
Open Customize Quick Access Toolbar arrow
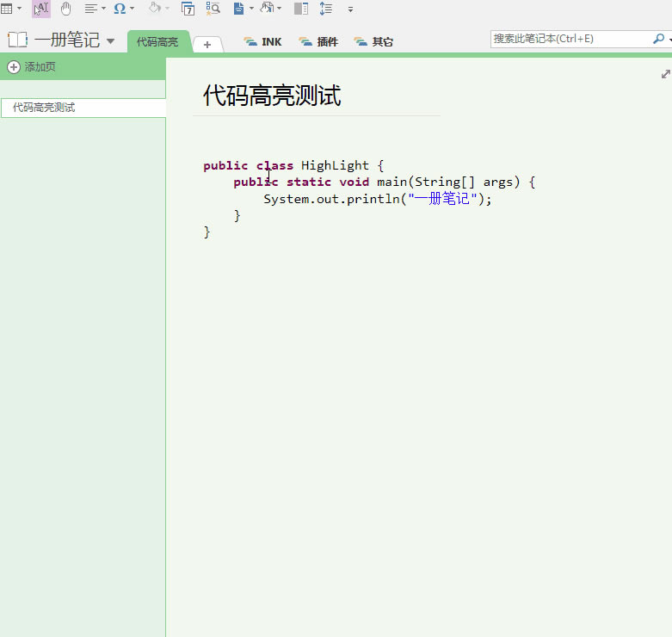click(350, 9)
